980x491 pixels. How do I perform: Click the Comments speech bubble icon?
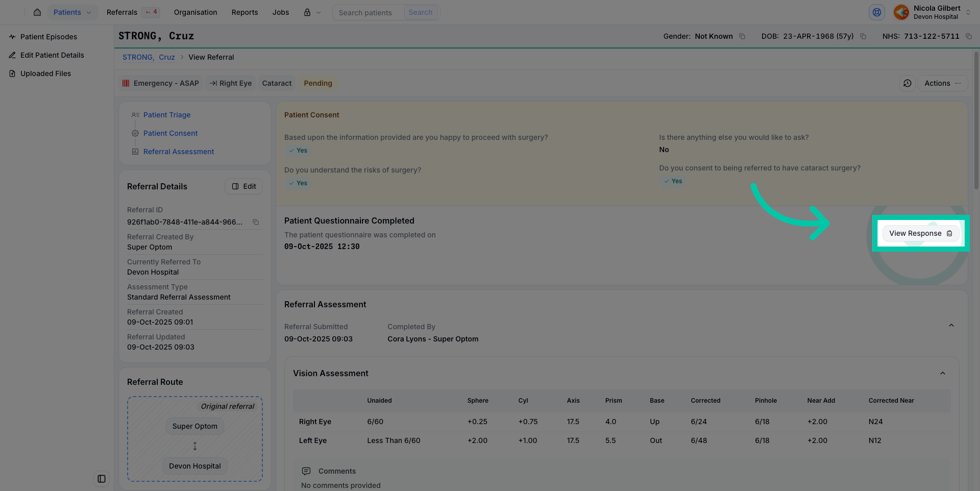(x=306, y=471)
